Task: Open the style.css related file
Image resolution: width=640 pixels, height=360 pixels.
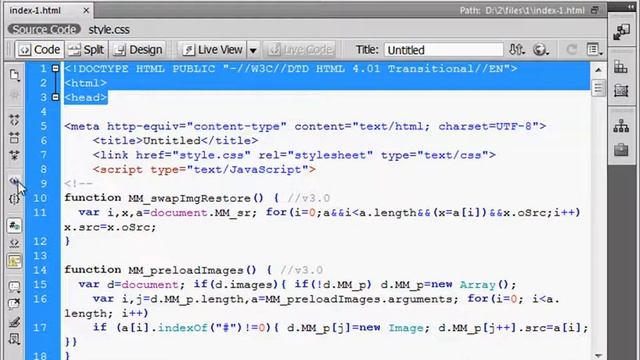Action: (x=109, y=29)
